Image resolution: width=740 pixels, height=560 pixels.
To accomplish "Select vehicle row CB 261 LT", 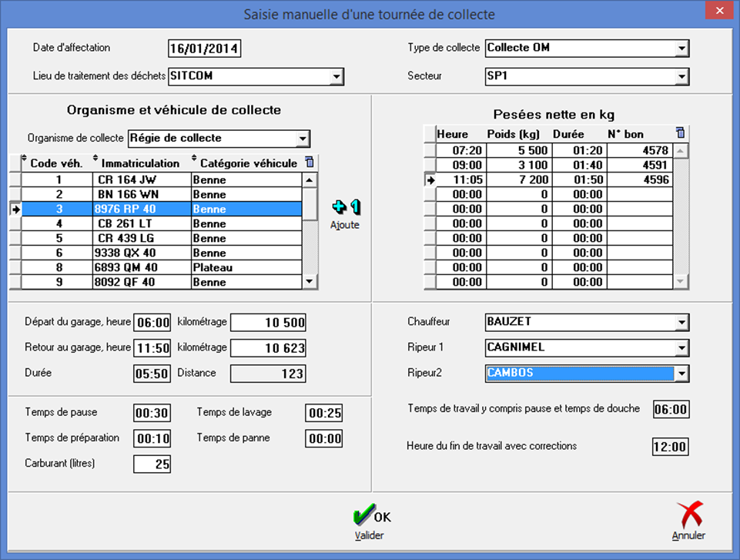I will [162, 223].
